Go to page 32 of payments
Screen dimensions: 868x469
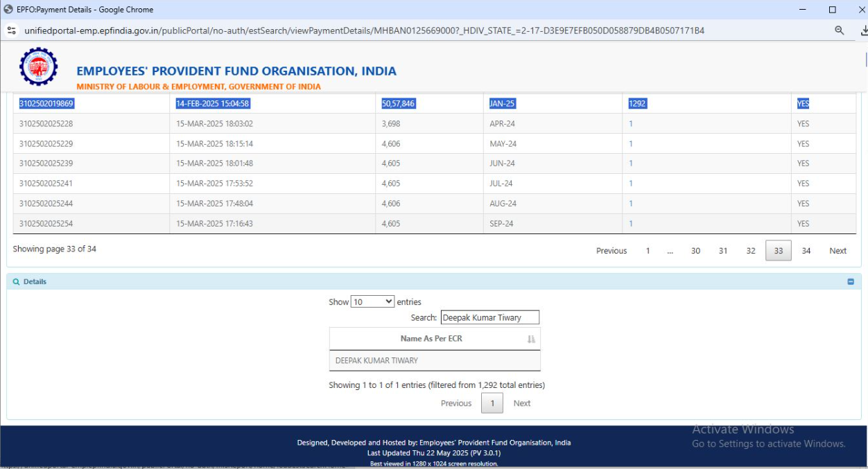point(750,251)
